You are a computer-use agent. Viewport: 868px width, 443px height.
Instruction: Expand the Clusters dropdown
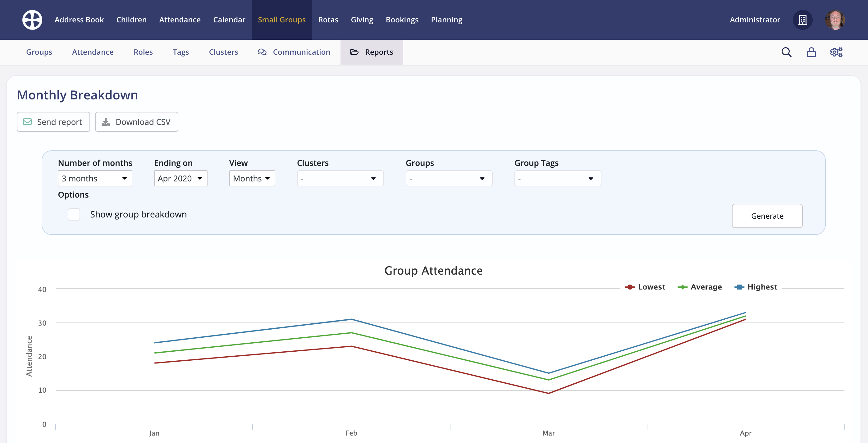click(340, 178)
